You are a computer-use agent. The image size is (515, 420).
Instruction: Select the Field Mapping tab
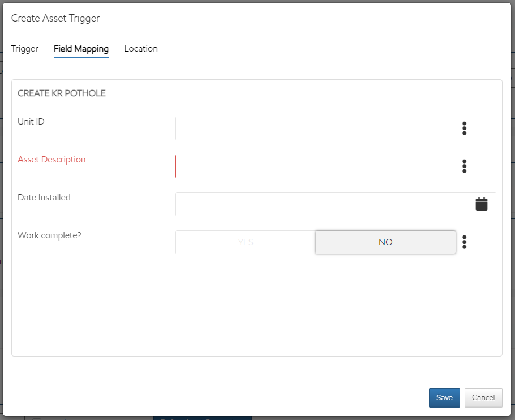tap(81, 49)
